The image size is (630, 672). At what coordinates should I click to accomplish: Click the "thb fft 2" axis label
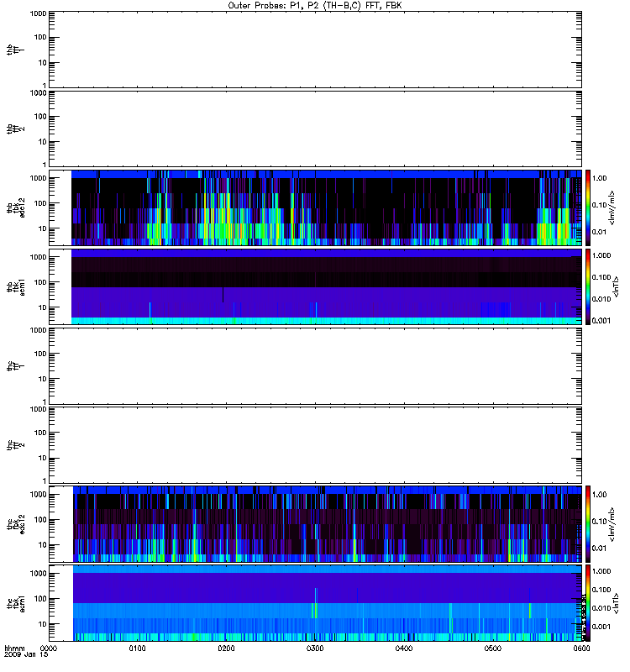coord(15,129)
